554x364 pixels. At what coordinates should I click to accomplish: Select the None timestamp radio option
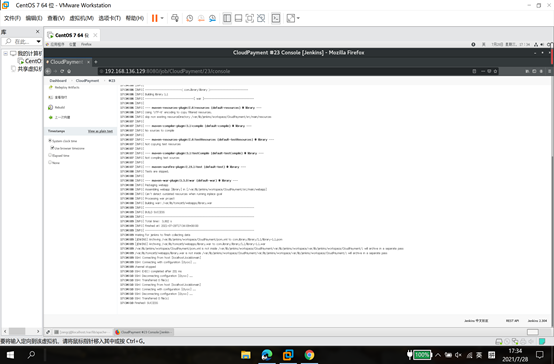[50, 163]
